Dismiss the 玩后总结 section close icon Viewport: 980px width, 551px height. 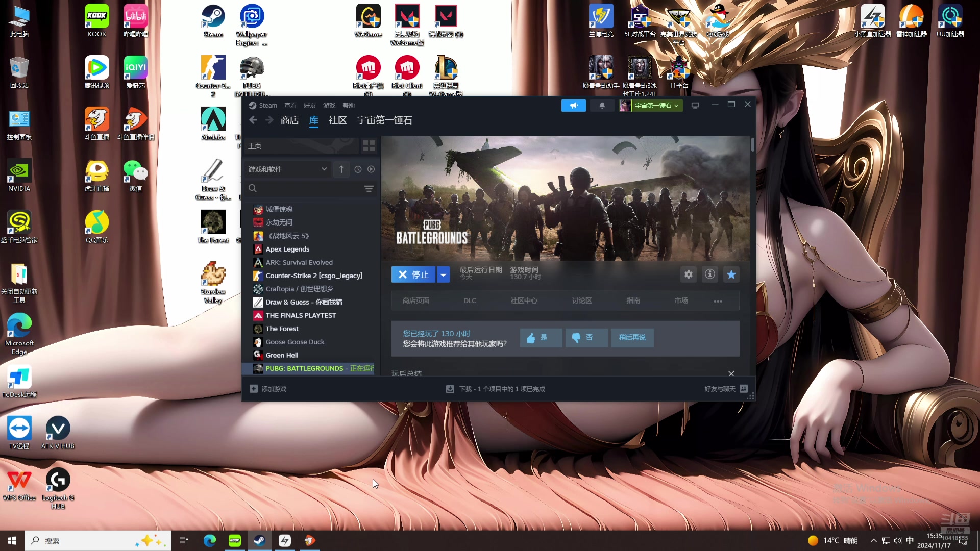coord(731,373)
